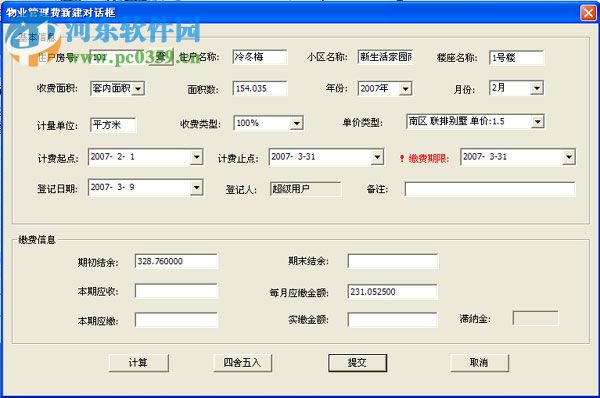Click the 楼座名称 field showing 1号楼

516,58
